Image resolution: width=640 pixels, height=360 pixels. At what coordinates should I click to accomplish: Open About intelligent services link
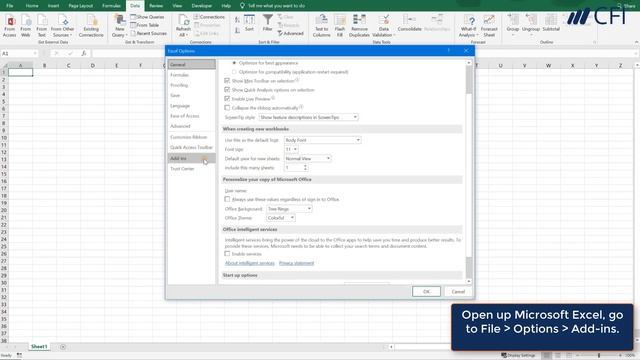pos(250,263)
